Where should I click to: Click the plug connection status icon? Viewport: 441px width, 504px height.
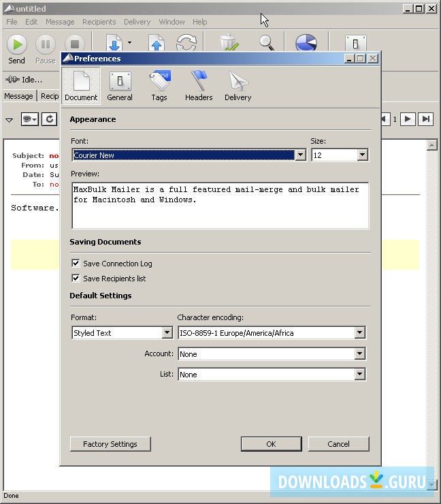coord(12,80)
